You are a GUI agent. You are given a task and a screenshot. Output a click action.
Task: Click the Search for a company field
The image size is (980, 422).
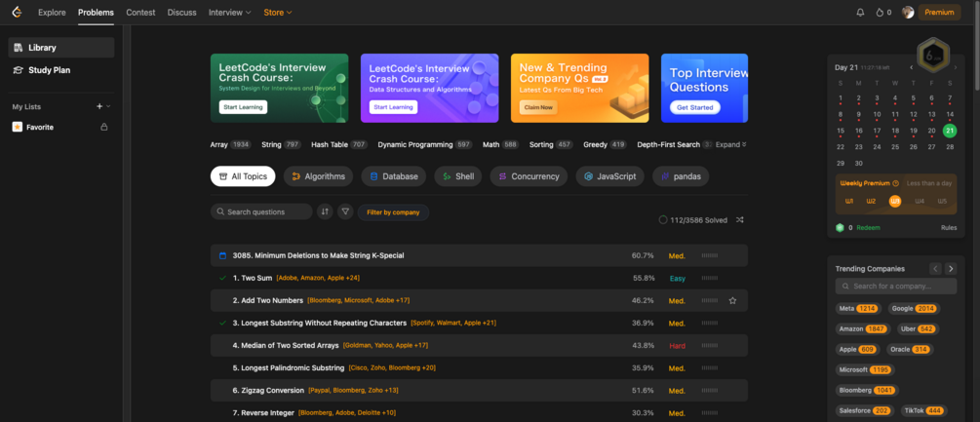896,286
